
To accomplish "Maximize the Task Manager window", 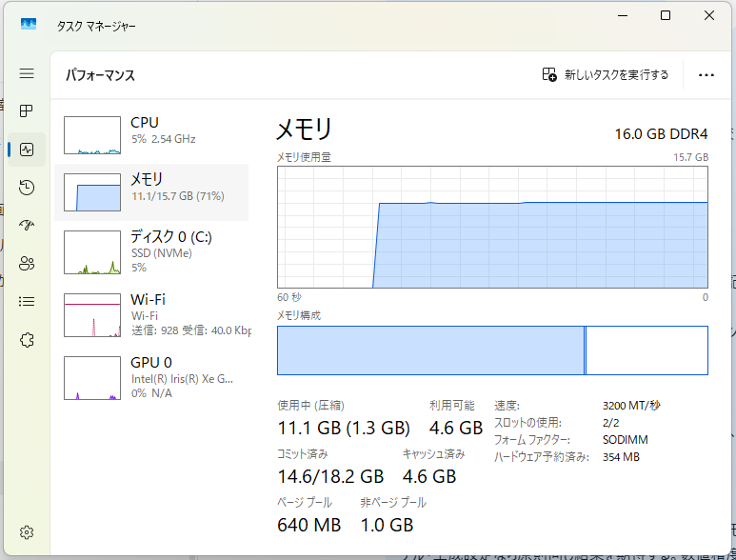I will pos(666,15).
